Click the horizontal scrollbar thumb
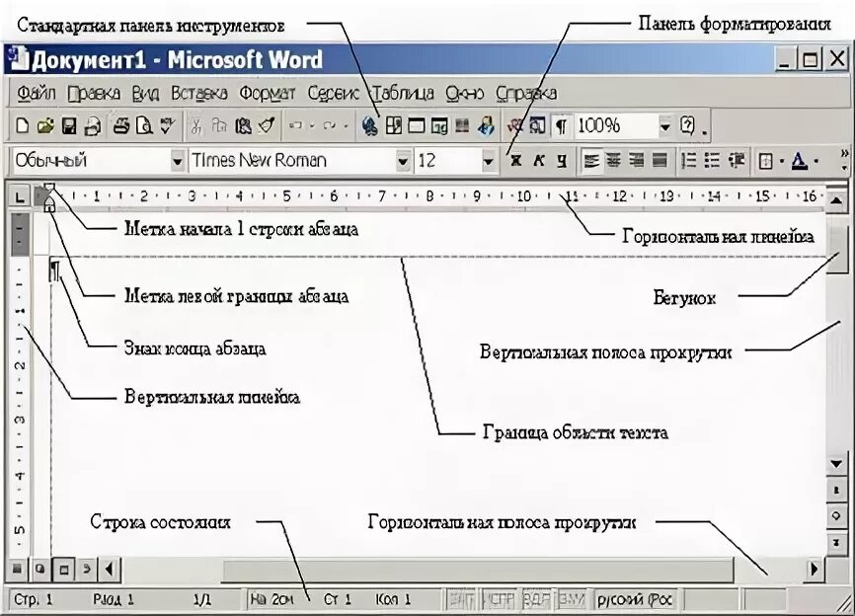This screenshot has width=855, height=616. coord(479,570)
